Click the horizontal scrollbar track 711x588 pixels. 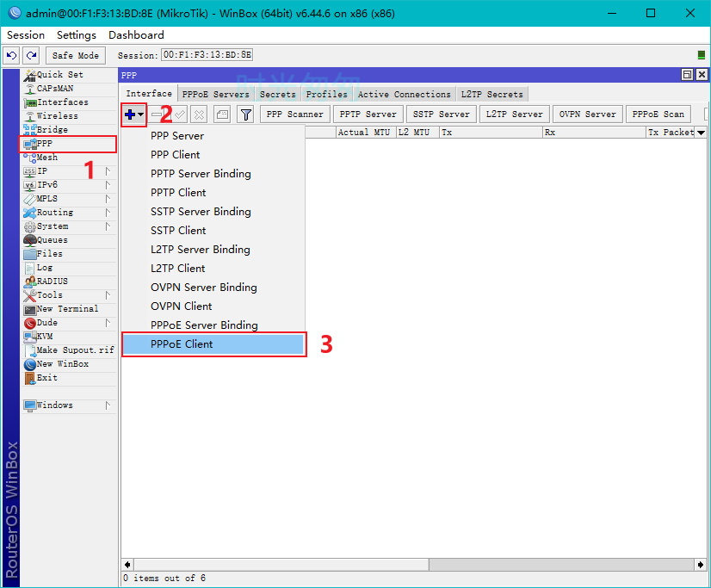281,565
